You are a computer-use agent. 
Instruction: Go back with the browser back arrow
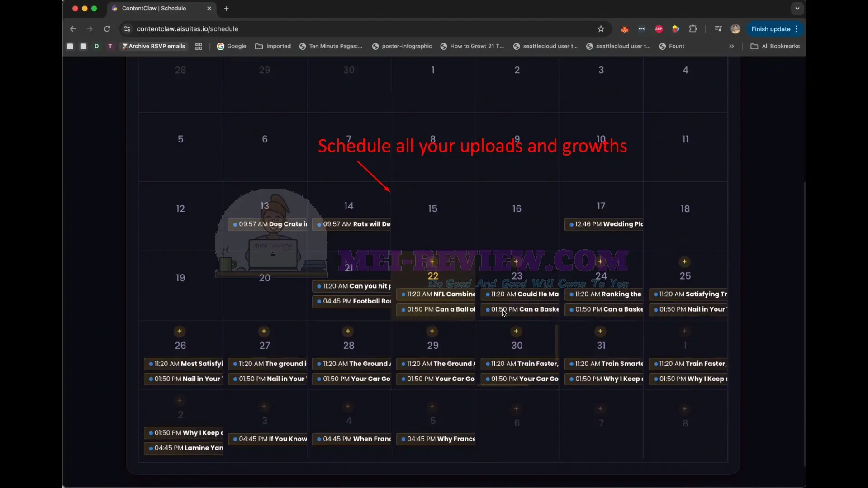point(73,29)
